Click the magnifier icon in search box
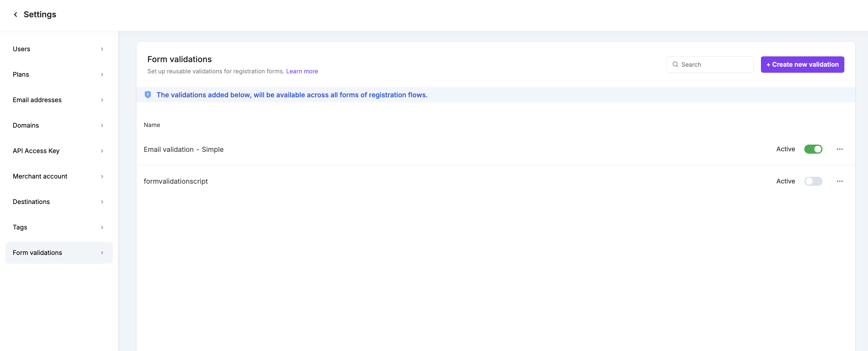868x351 pixels. (675, 64)
